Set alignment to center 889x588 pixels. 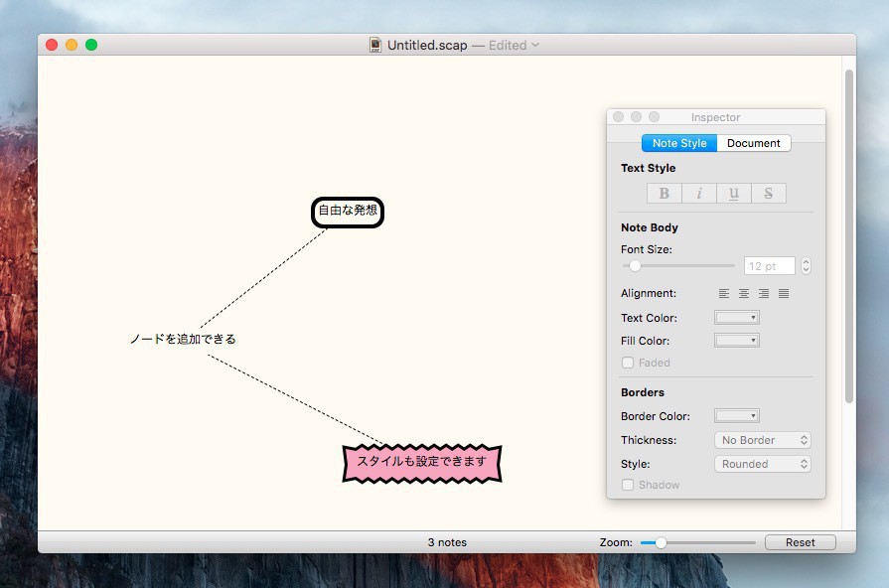(744, 294)
